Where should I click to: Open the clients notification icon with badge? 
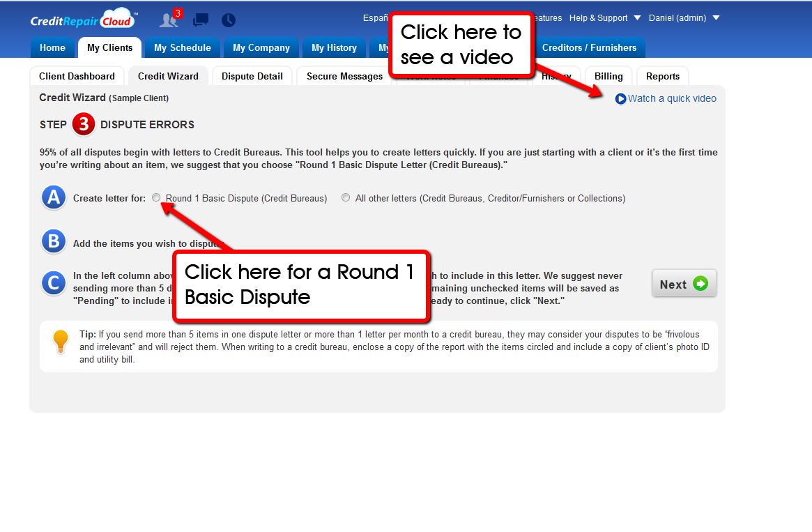pyautogui.click(x=170, y=19)
